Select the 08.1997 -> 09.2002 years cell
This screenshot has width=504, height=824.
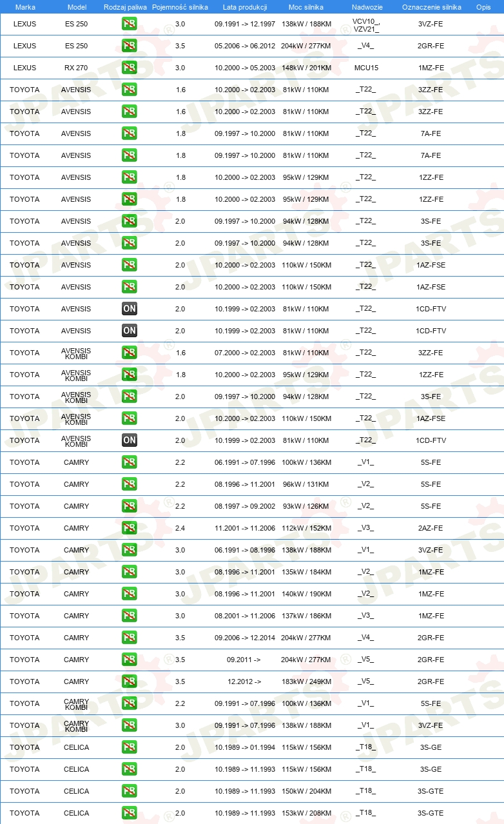245,506
